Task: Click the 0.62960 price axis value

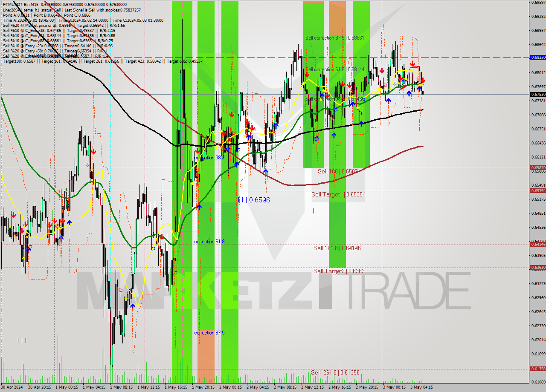Action: tap(539, 297)
